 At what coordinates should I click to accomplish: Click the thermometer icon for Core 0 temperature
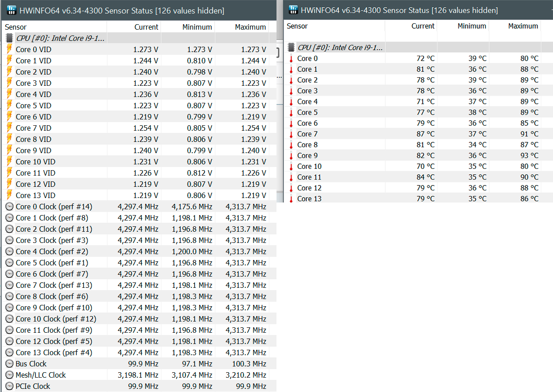click(291, 58)
